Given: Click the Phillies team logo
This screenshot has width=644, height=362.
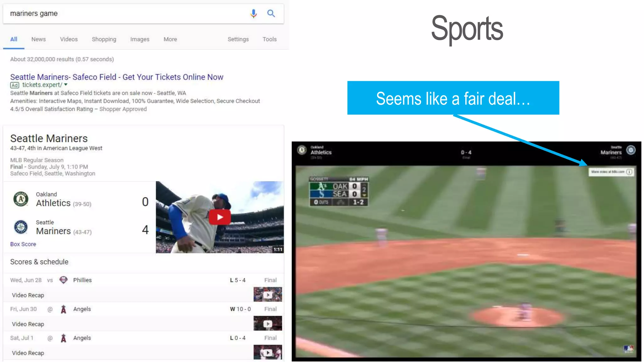Looking at the screenshot, I should click(x=64, y=280).
